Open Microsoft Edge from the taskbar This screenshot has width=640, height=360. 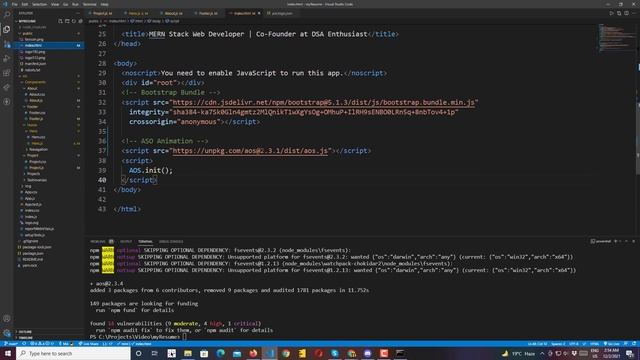coord(220,353)
